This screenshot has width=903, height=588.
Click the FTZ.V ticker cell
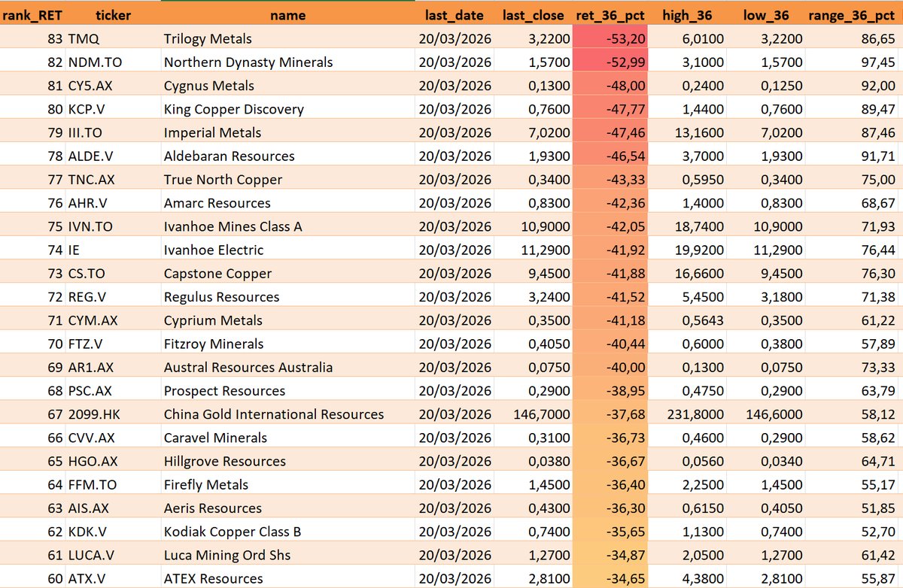click(112, 344)
